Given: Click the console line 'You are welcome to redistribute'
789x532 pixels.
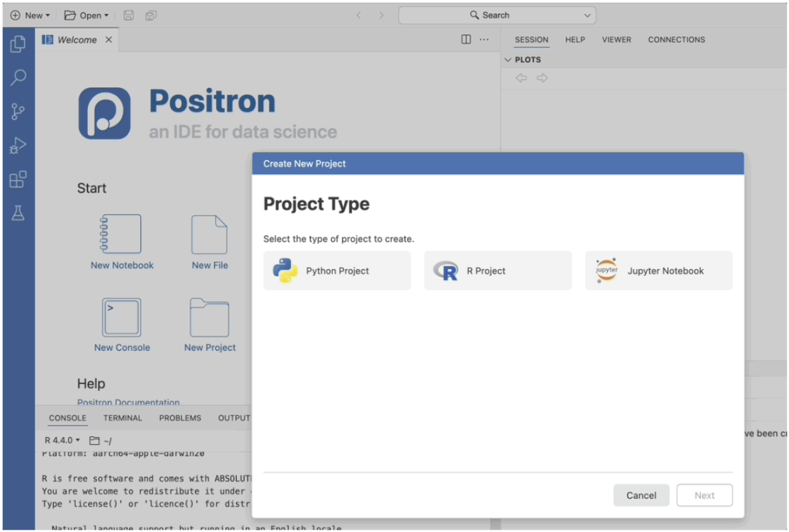Looking at the screenshot, I should point(146,491).
